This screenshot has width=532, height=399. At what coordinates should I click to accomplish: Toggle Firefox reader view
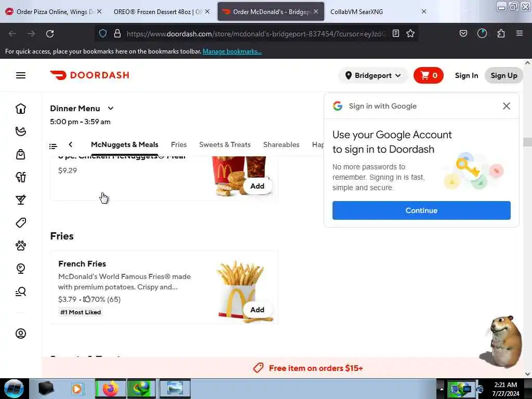pos(395,33)
